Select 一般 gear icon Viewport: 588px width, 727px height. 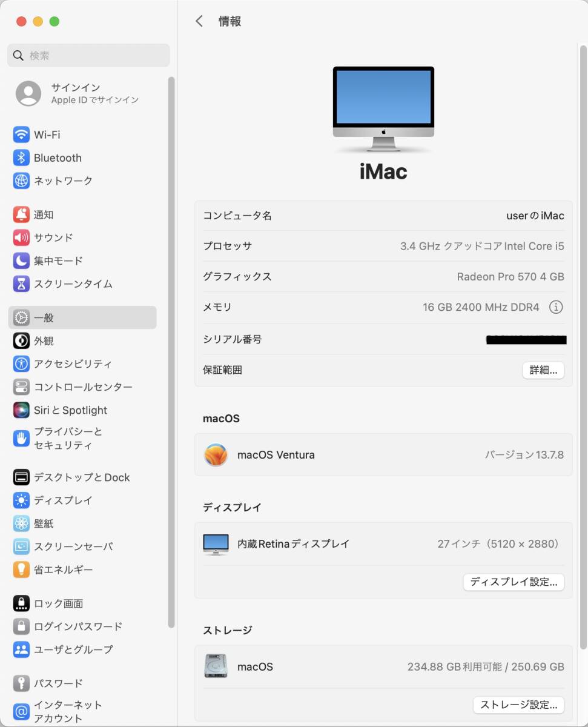point(21,317)
